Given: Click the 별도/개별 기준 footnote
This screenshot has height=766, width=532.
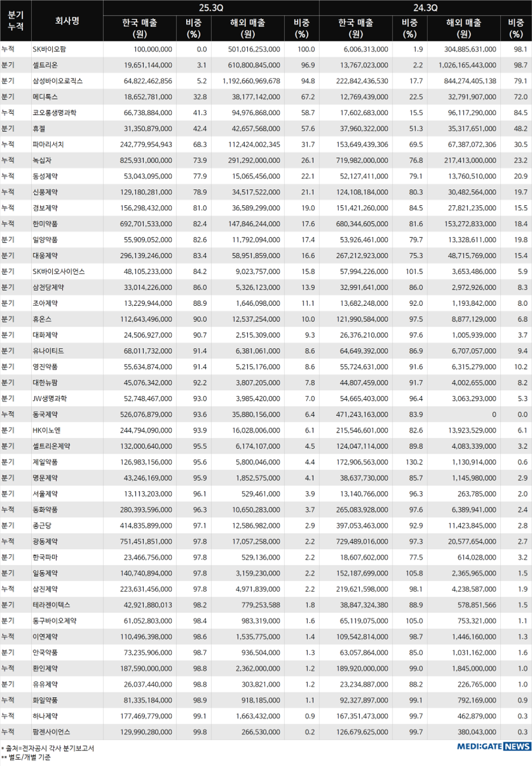Looking at the screenshot, I should tap(29, 758).
